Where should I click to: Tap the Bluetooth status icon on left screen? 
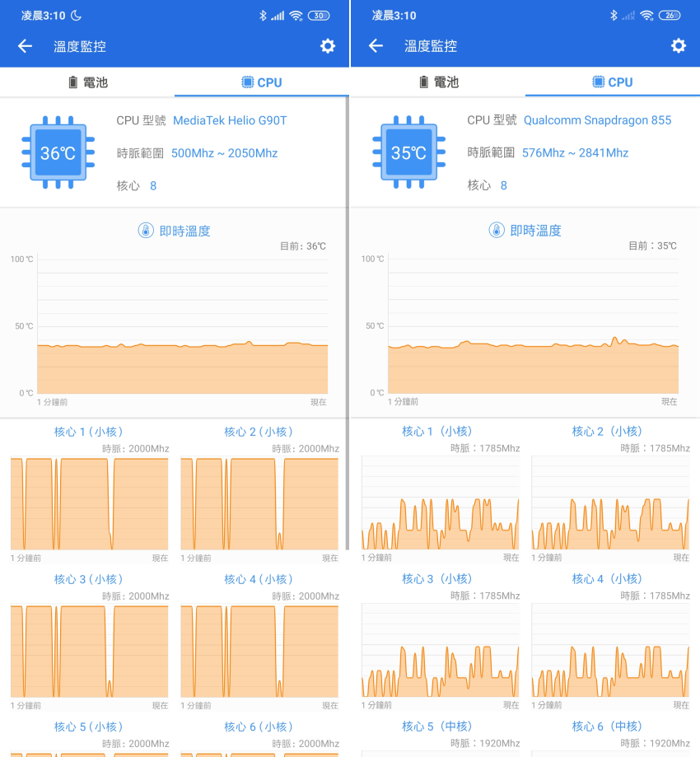tap(263, 16)
